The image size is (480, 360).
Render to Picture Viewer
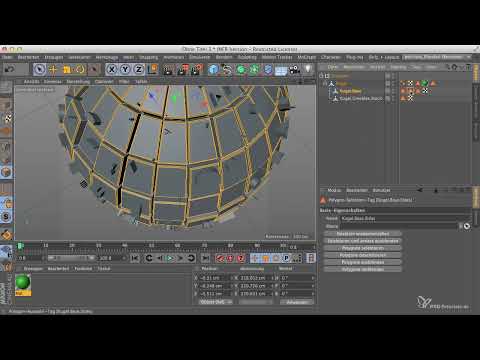183,69
